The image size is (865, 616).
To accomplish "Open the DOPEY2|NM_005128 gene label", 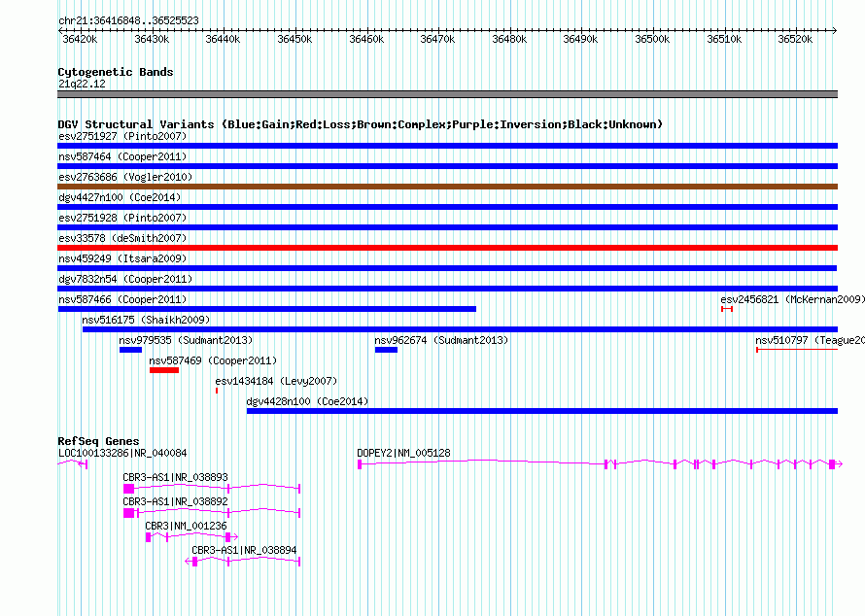I will pyautogui.click(x=403, y=453).
